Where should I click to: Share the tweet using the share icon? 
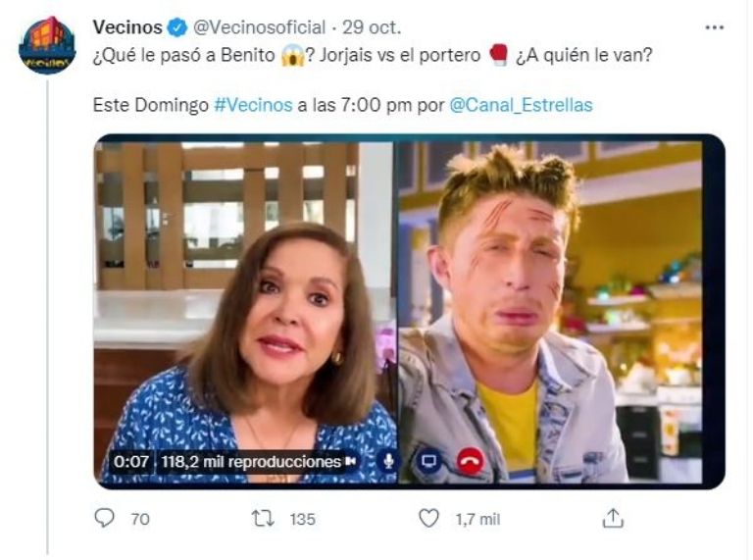coord(613,519)
